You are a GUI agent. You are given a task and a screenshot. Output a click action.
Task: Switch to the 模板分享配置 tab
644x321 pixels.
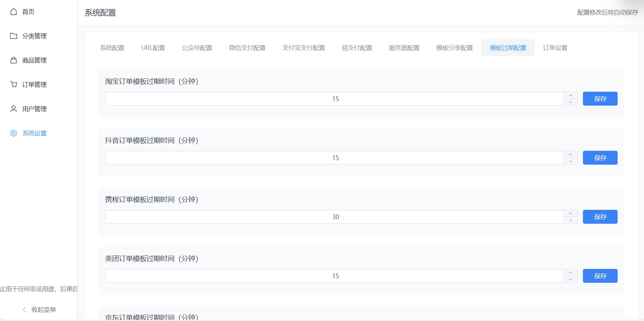point(454,48)
